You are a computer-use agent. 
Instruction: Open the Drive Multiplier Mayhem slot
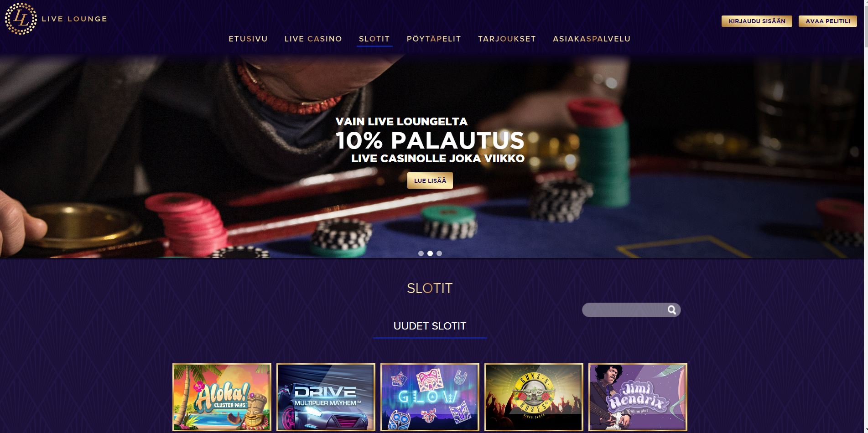(x=326, y=397)
